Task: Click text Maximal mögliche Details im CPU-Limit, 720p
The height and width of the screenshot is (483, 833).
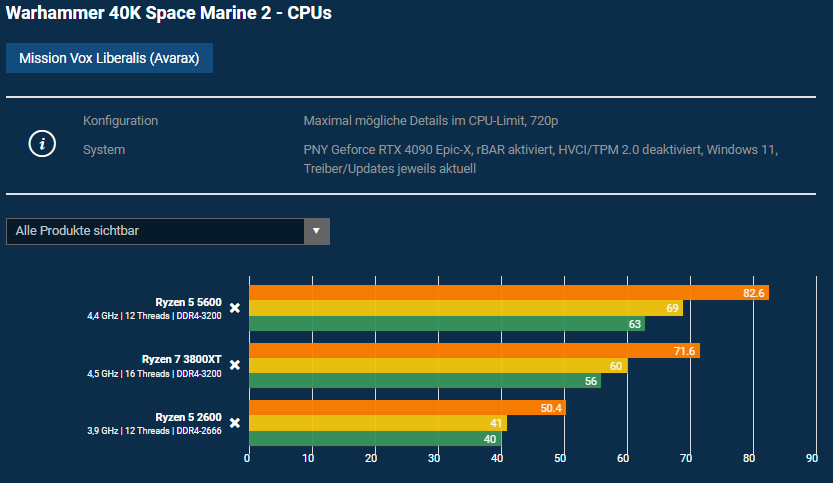Action: pos(431,121)
